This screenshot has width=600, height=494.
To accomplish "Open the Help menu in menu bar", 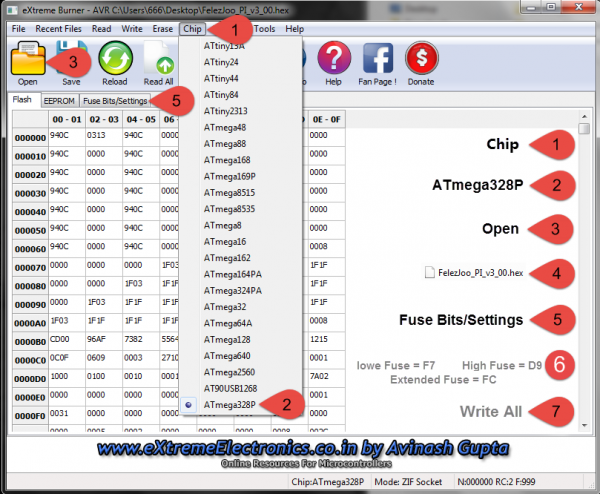I will [x=295, y=29].
